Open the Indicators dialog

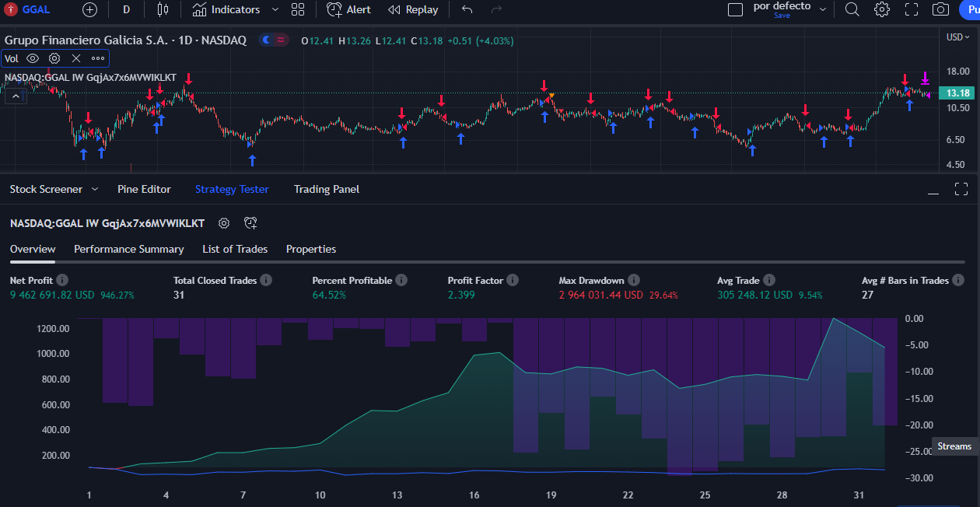[226, 9]
